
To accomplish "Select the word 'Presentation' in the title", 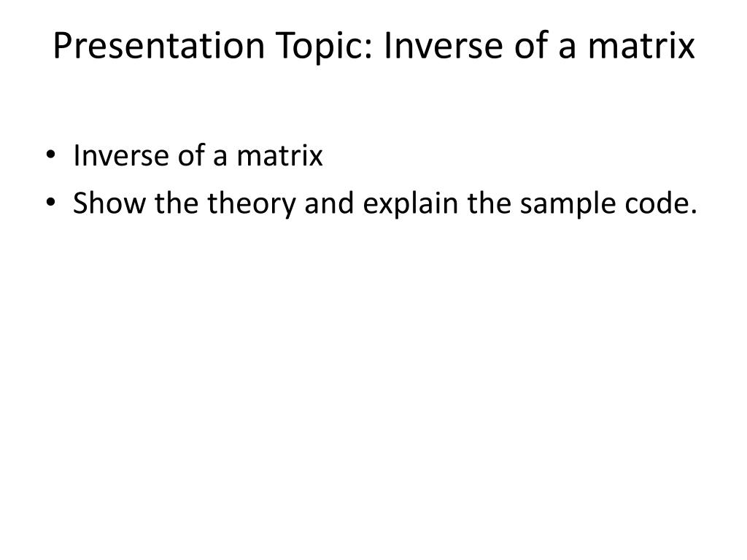I will point(158,47).
